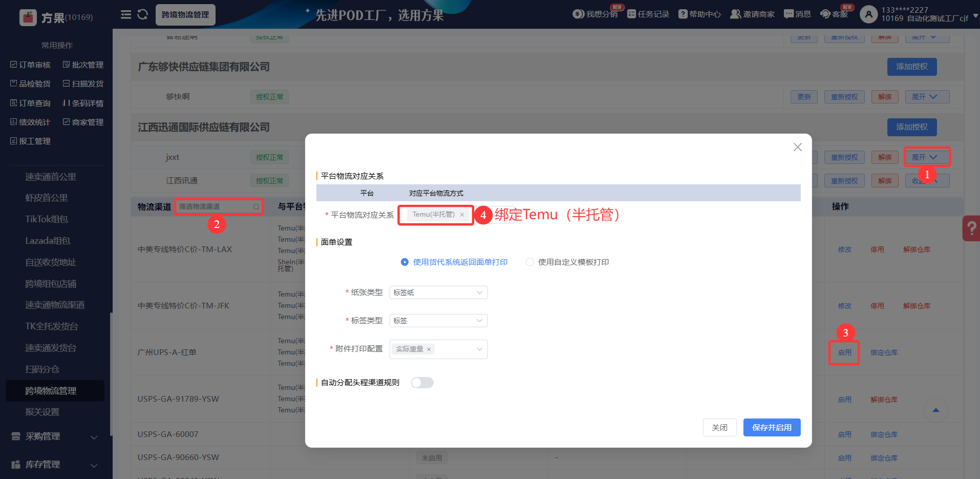Screen dimensions: 980x479
Task: Open TikTok组包 sidebar item
Action: (47, 219)
